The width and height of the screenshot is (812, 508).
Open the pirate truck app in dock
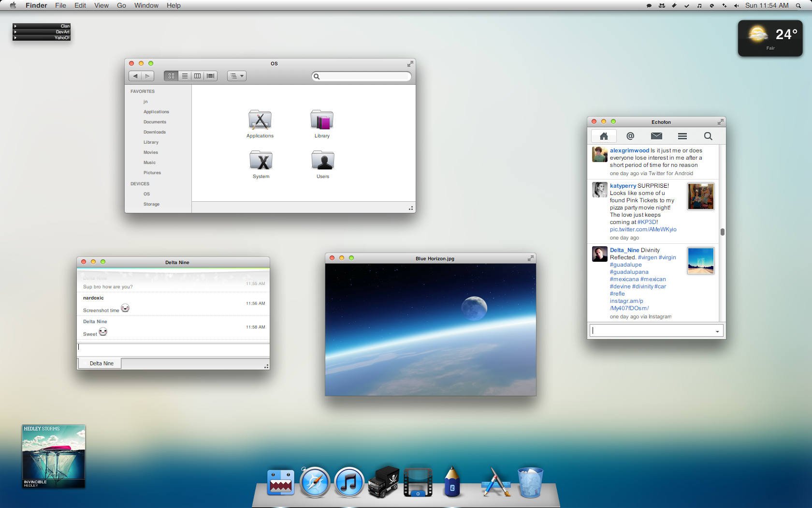click(384, 482)
